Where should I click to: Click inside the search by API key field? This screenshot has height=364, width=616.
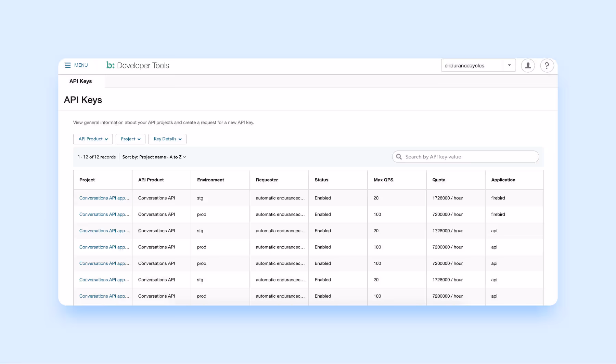coord(465,157)
